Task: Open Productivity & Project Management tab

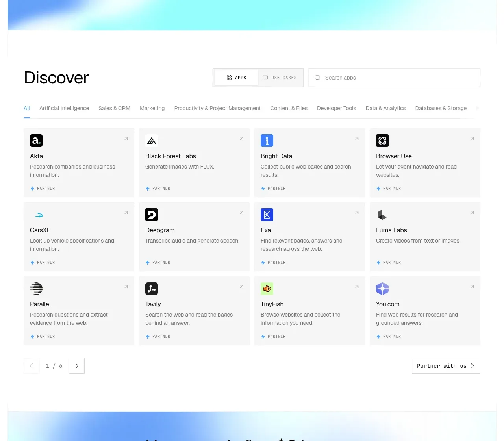Action: [x=217, y=108]
